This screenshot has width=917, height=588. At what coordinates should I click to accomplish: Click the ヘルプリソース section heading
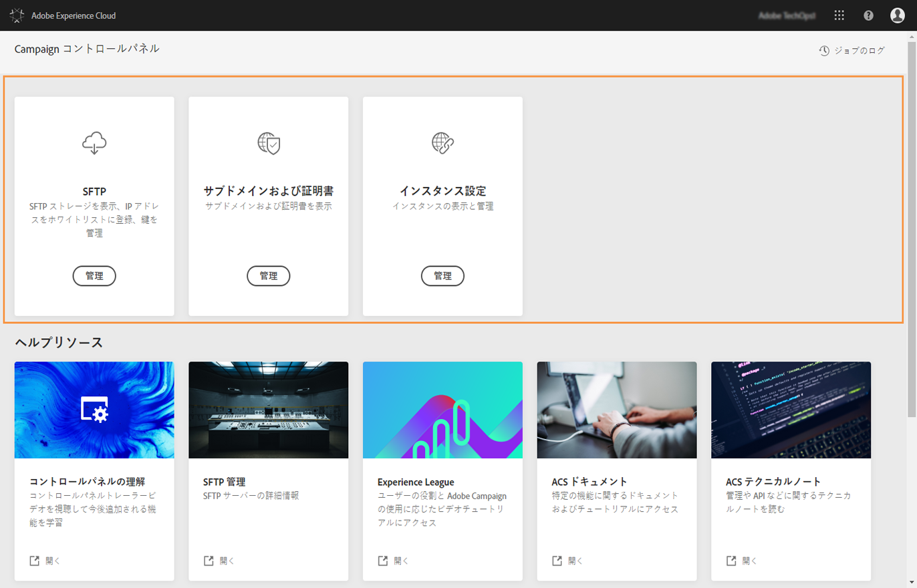pyautogui.click(x=59, y=343)
